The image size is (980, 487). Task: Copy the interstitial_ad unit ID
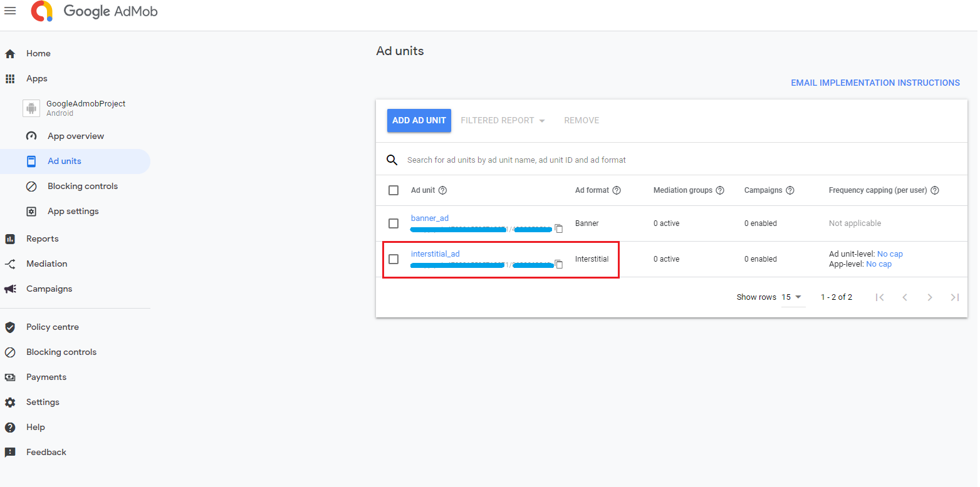pyautogui.click(x=559, y=264)
